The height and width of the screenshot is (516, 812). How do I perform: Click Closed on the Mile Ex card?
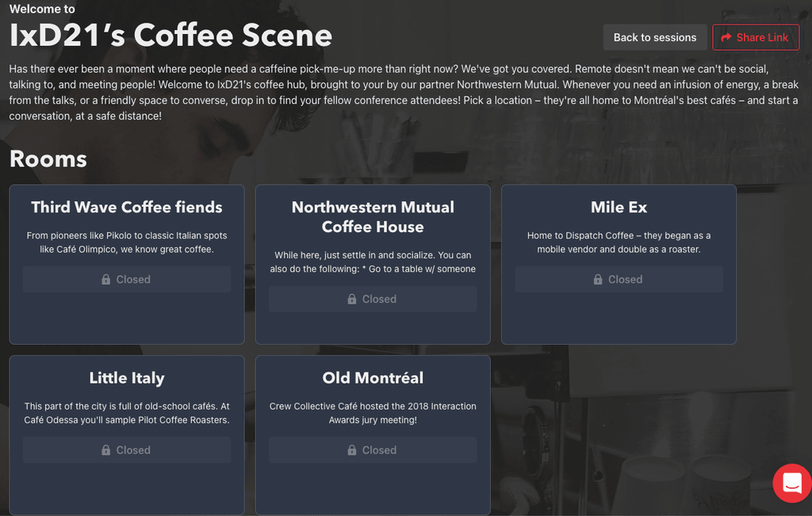[x=619, y=279]
